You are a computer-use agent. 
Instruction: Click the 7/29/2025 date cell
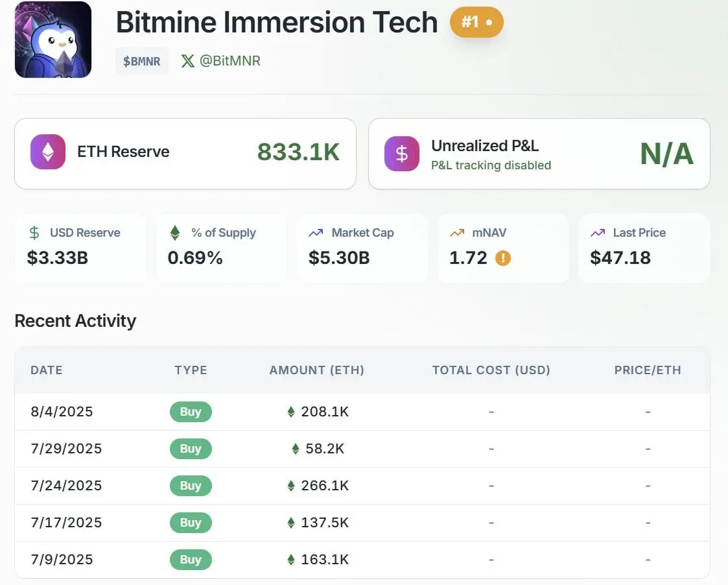click(x=66, y=448)
